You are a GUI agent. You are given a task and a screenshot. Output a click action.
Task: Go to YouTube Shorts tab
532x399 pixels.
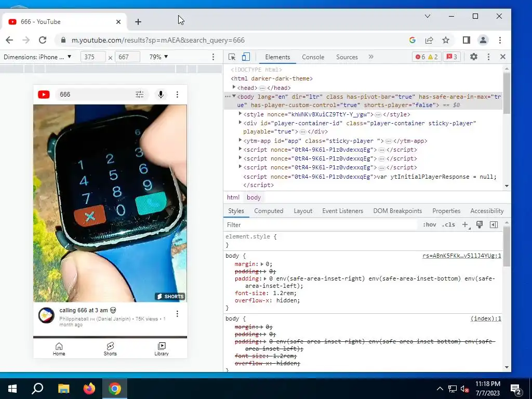(110, 349)
